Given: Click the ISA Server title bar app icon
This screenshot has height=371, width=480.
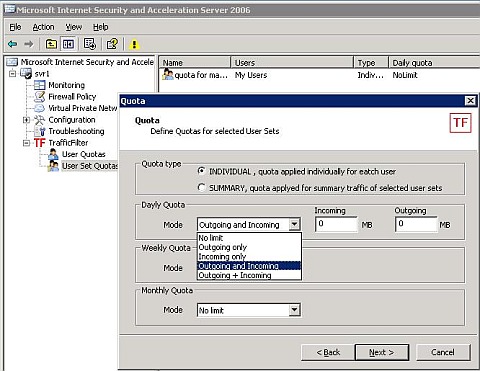Looking at the screenshot, I should 10,9.
